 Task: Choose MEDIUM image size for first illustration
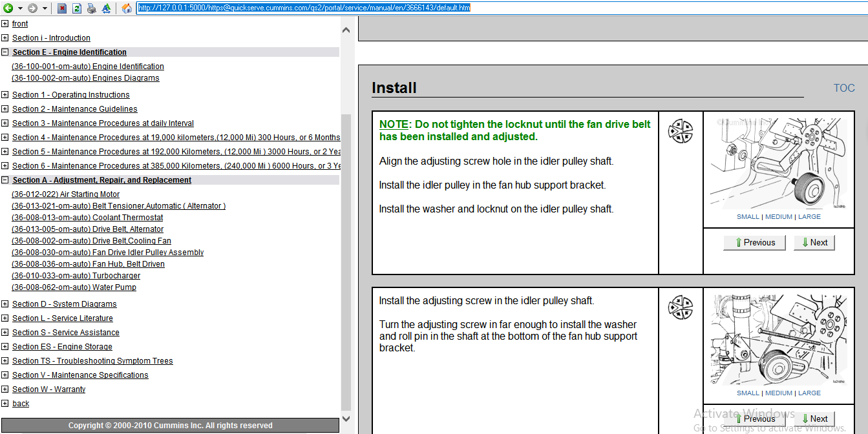[x=778, y=217]
